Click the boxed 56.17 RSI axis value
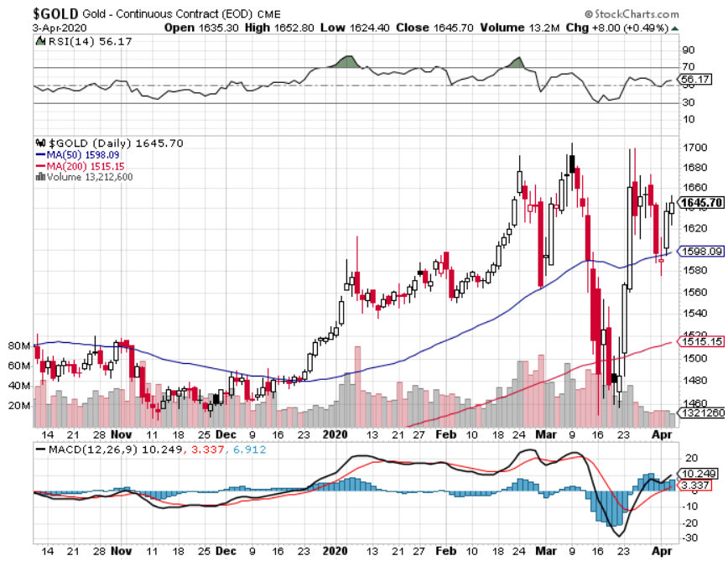 [695, 80]
